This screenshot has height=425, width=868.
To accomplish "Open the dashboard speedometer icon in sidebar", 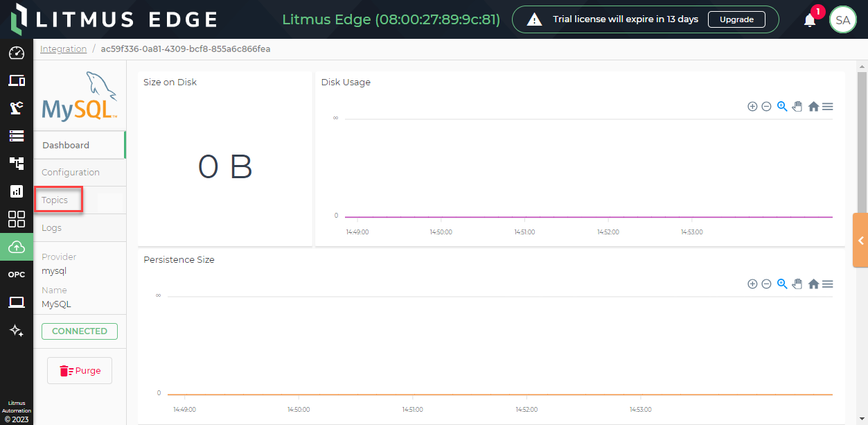I will (x=17, y=53).
